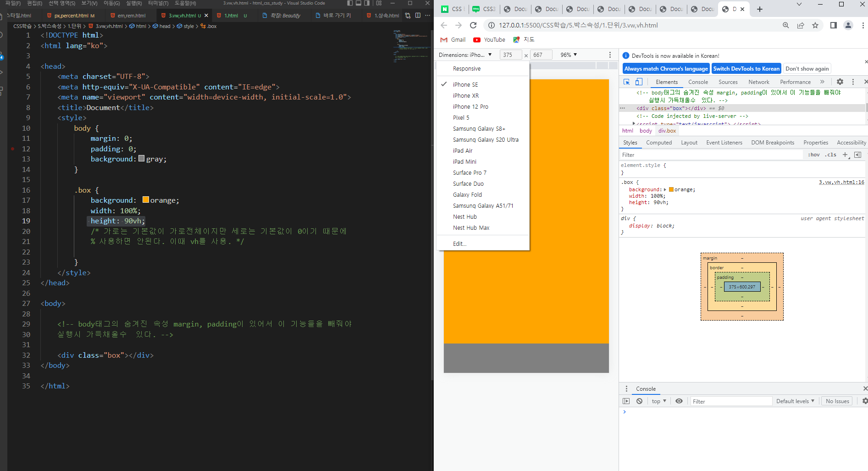Screen dimensions: 868x471
Task: Open device toolbar more options menu
Action: [610, 55]
